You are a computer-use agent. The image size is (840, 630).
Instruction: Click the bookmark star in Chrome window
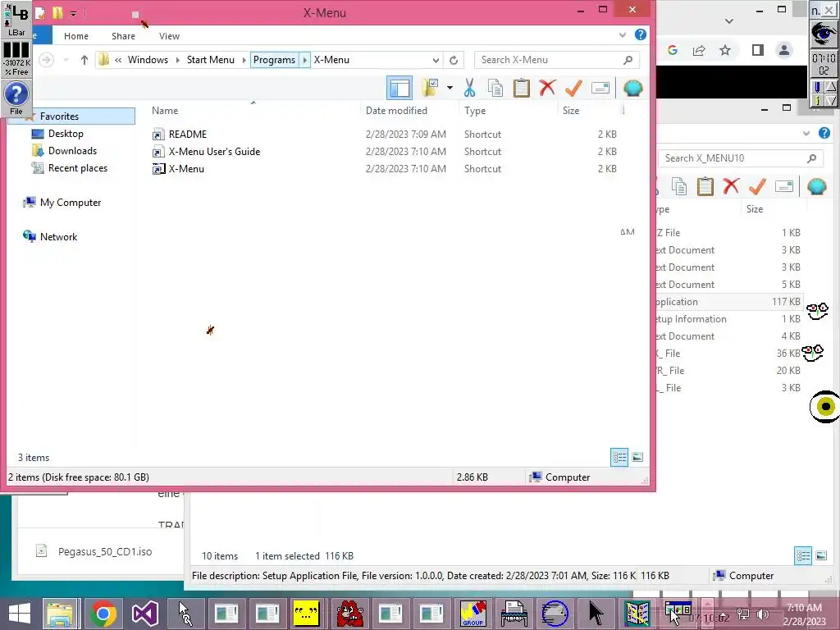coord(725,50)
